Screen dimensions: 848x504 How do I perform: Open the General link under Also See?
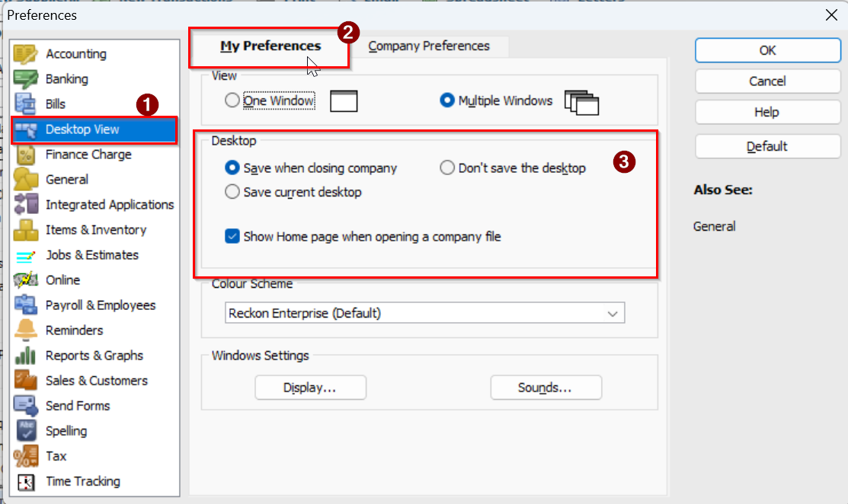point(714,226)
